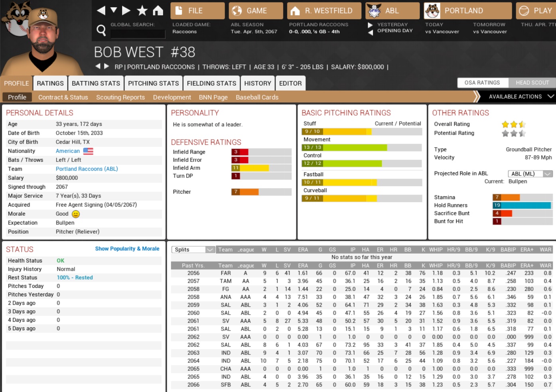Viewport: 556px width, 392px height.
Task: Switch ratings view to OSA Ratings
Action: click(x=482, y=83)
